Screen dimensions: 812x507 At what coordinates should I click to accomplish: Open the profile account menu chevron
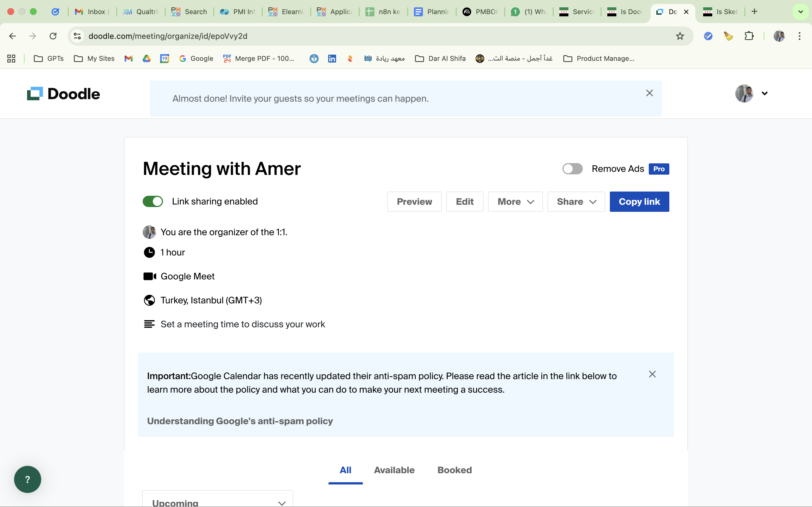point(764,94)
